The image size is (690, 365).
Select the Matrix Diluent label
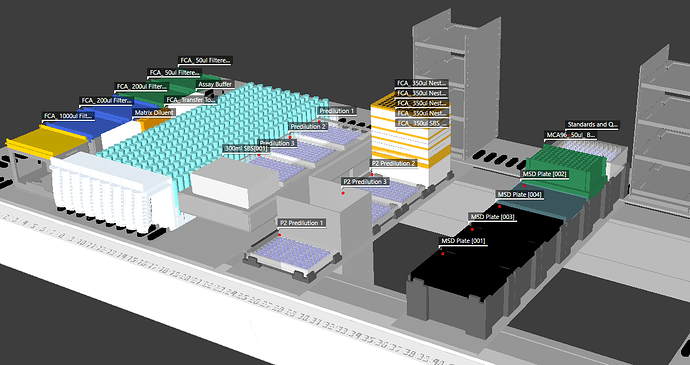pos(154,113)
